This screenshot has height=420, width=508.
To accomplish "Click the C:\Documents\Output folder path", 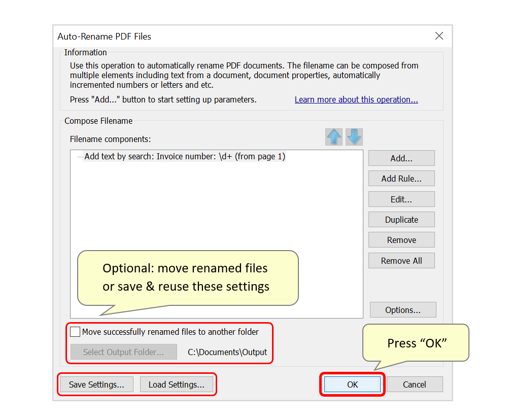I will (x=227, y=352).
